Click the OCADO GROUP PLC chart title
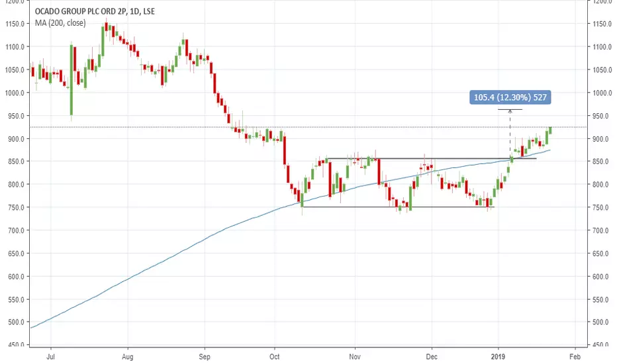The height and width of the screenshot is (364, 617). pyautogui.click(x=95, y=11)
